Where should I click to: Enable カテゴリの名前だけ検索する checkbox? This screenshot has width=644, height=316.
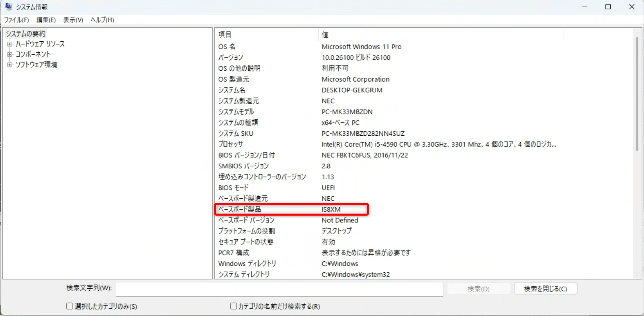coord(233,306)
